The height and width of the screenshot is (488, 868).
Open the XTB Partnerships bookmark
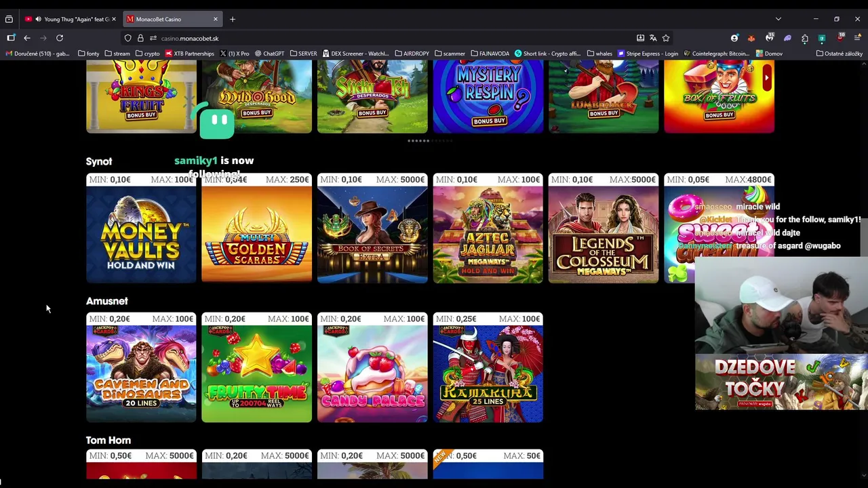(189, 54)
